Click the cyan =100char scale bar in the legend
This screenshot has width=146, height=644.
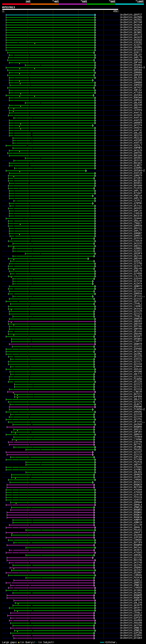[102, 642]
